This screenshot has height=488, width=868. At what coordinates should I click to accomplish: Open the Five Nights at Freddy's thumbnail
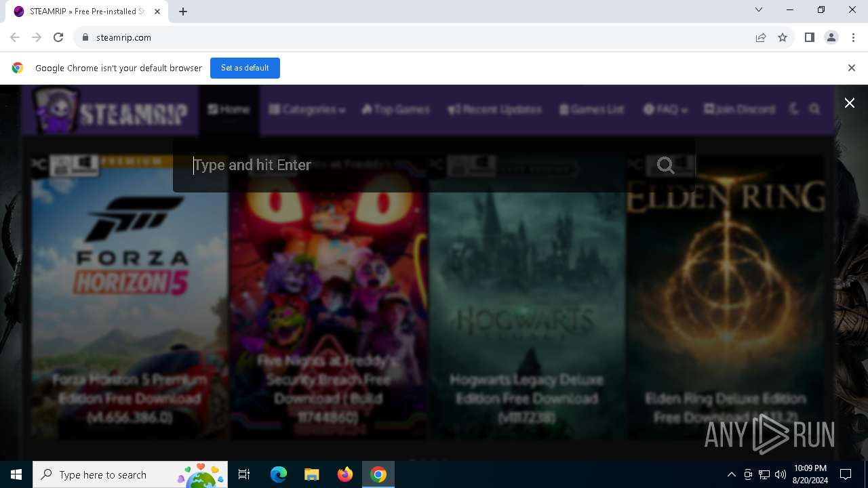tap(328, 298)
